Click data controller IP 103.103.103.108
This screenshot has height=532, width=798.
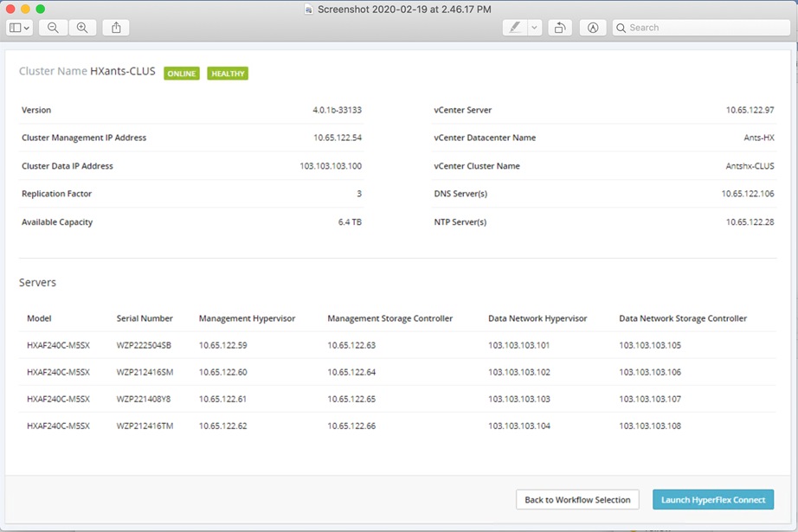[x=650, y=426]
